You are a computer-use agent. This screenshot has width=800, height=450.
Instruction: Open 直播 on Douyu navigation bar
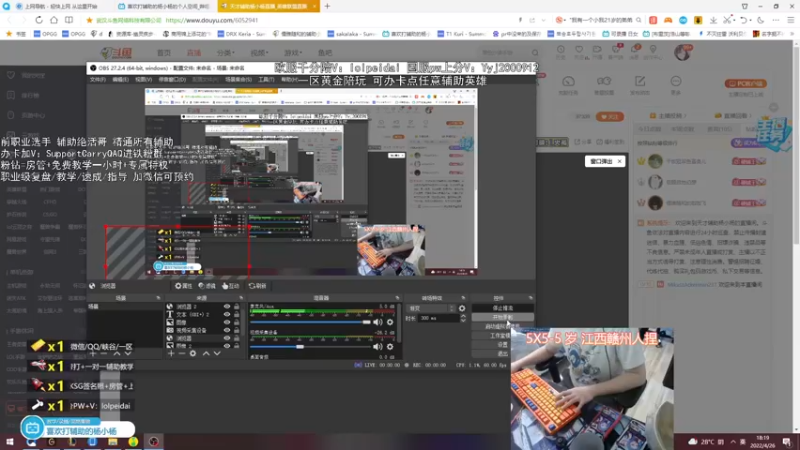point(193,53)
